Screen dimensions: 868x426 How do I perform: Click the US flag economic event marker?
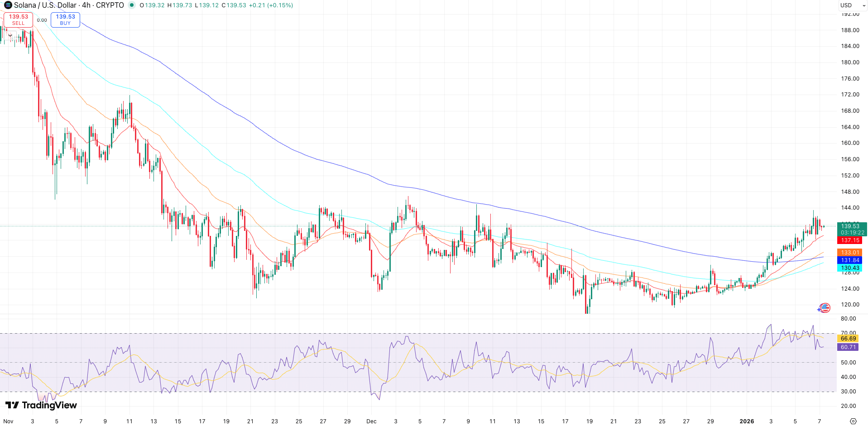point(825,308)
